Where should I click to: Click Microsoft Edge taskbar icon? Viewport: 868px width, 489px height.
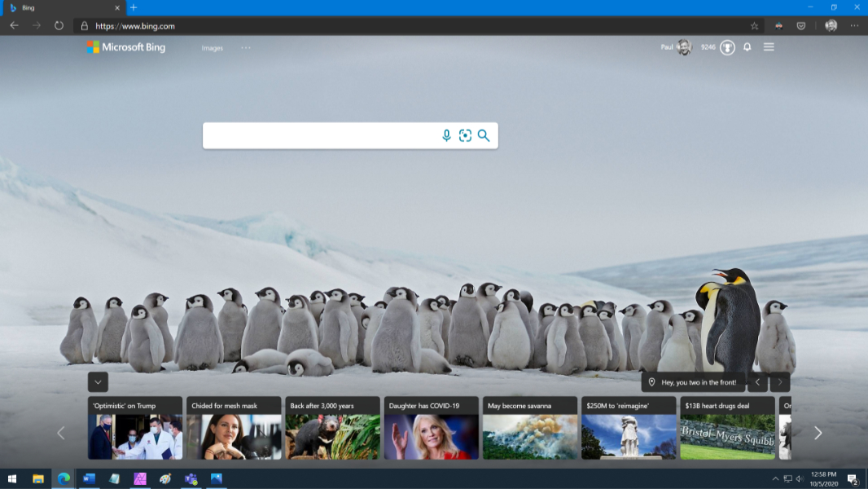pyautogui.click(x=64, y=479)
